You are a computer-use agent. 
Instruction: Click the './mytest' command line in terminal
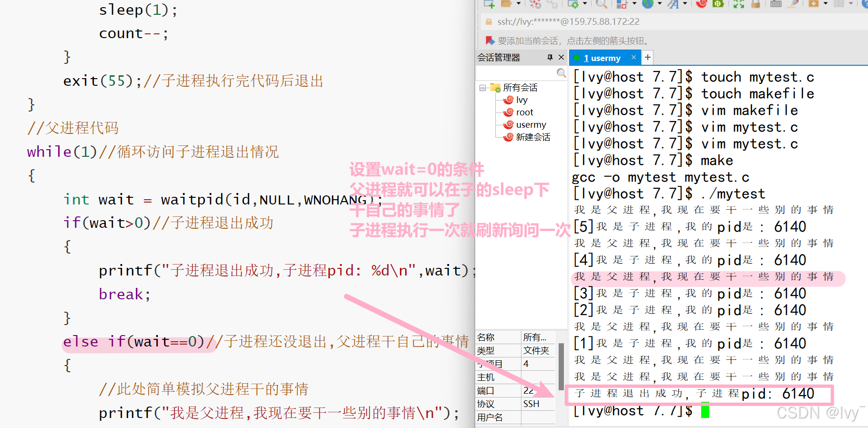click(x=669, y=194)
